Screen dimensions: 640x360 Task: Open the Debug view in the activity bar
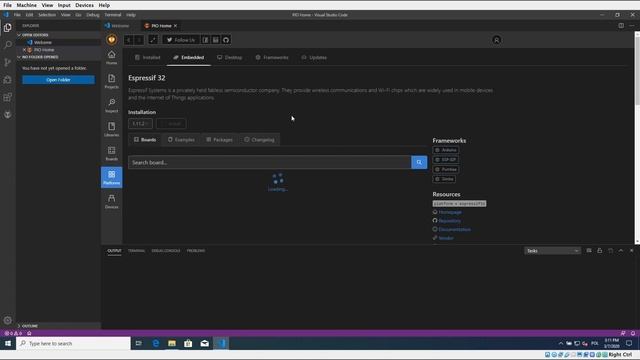point(7,80)
